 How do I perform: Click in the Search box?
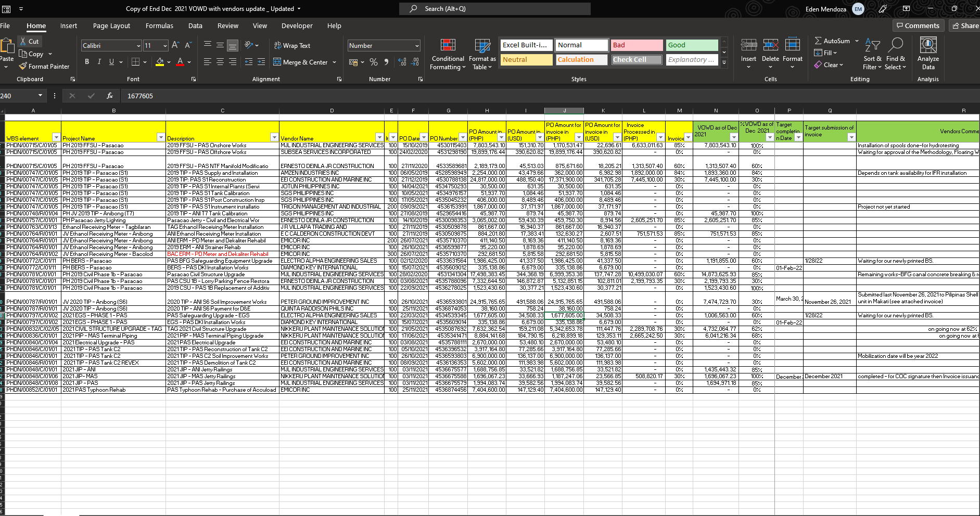coord(495,8)
